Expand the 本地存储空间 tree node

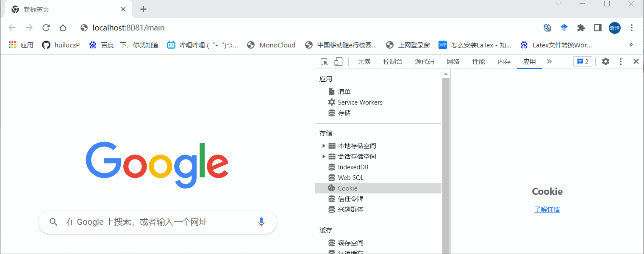[324, 146]
